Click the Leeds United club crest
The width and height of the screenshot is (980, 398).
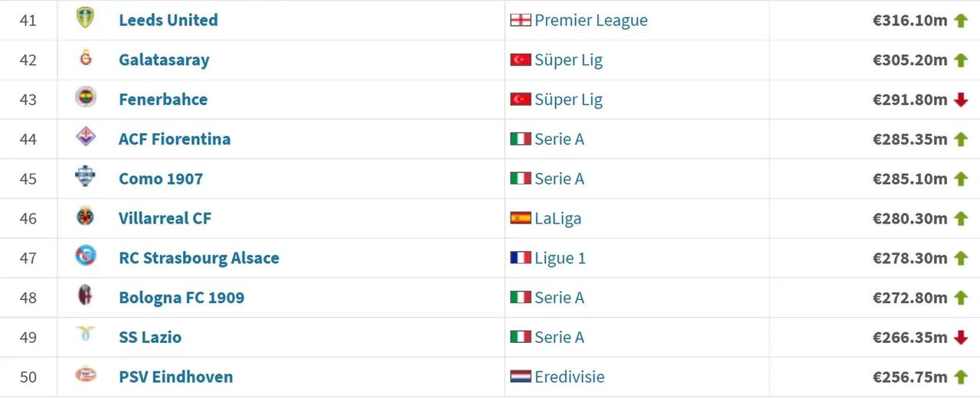tap(85, 19)
